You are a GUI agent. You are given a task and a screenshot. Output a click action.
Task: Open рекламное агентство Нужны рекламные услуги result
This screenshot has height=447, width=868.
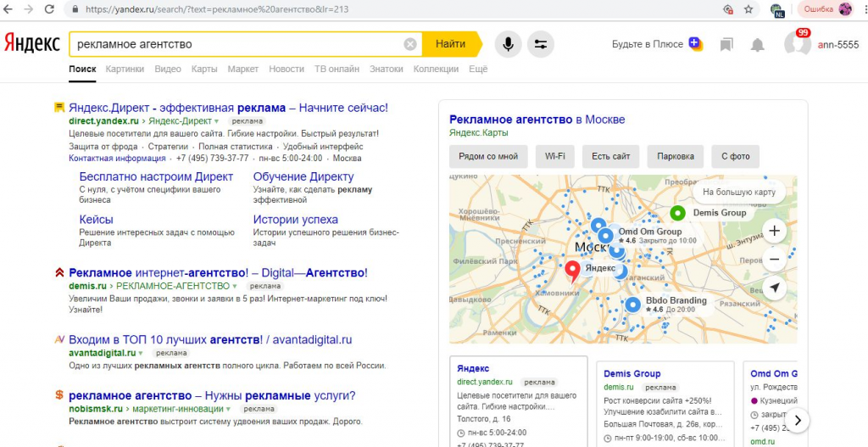(x=212, y=396)
